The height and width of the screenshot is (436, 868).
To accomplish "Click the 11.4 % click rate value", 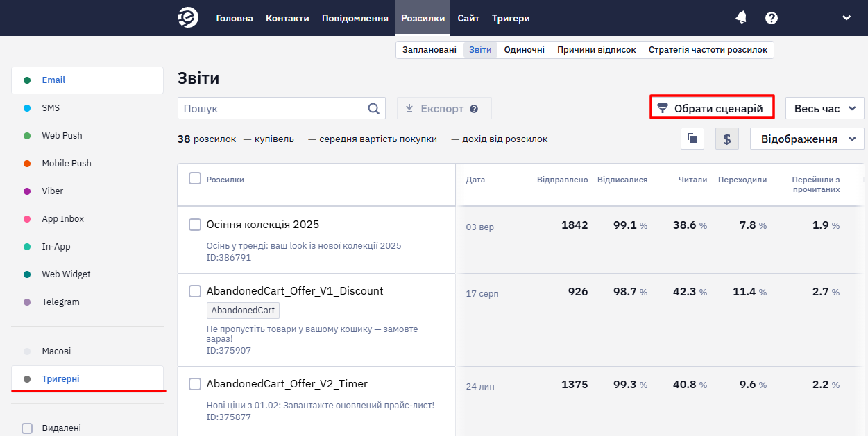I will 749,292.
